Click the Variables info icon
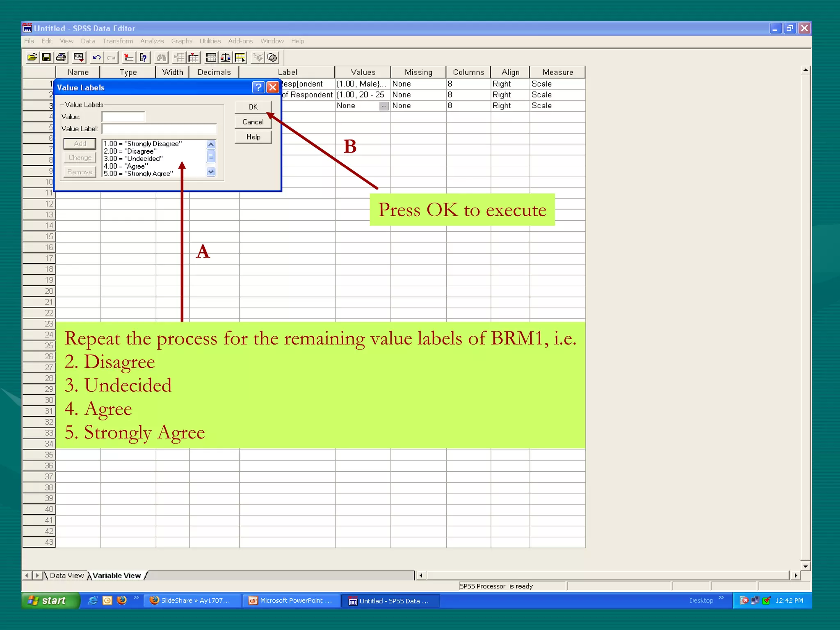840x630 pixels. click(143, 57)
